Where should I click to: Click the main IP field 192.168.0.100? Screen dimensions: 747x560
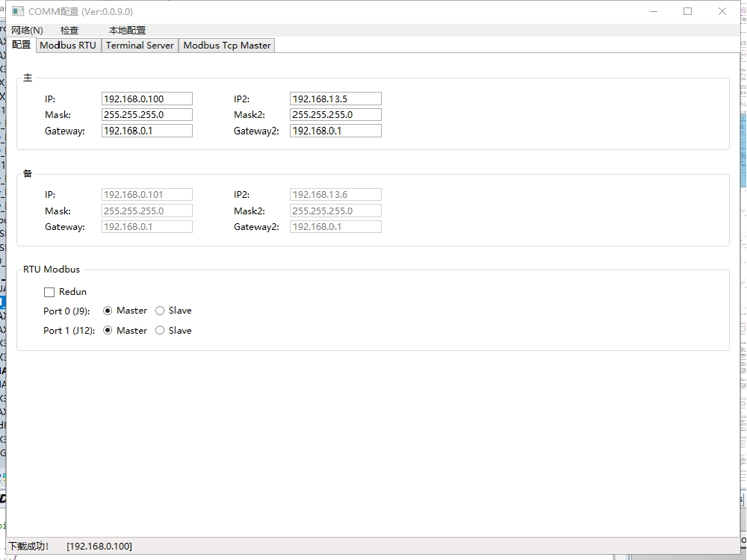[147, 99]
